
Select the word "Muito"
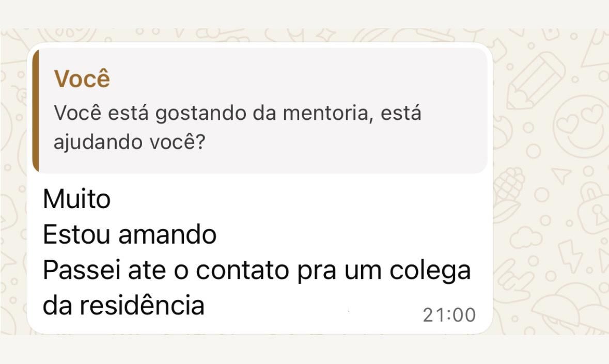(x=76, y=199)
